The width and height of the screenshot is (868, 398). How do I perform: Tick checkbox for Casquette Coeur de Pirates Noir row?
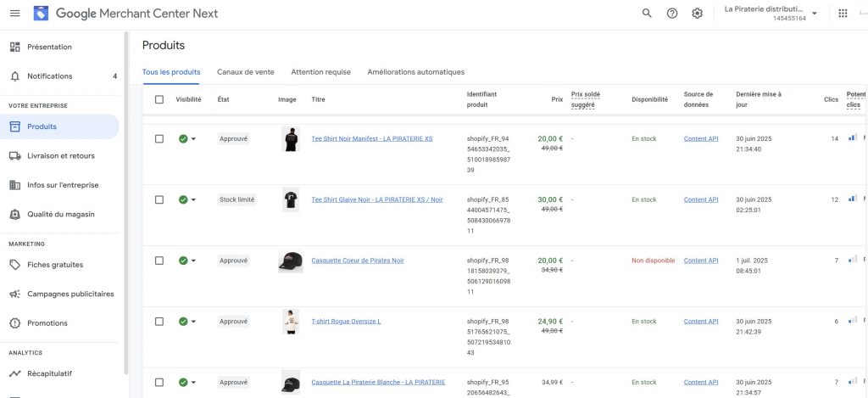159,261
